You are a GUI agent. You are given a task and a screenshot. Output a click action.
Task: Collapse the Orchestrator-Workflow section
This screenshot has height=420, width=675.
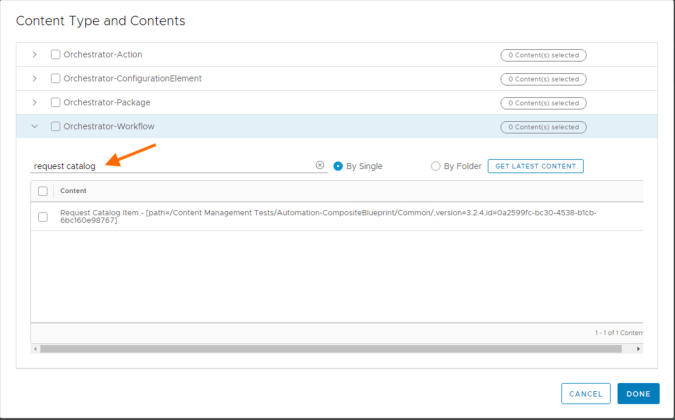click(x=35, y=127)
